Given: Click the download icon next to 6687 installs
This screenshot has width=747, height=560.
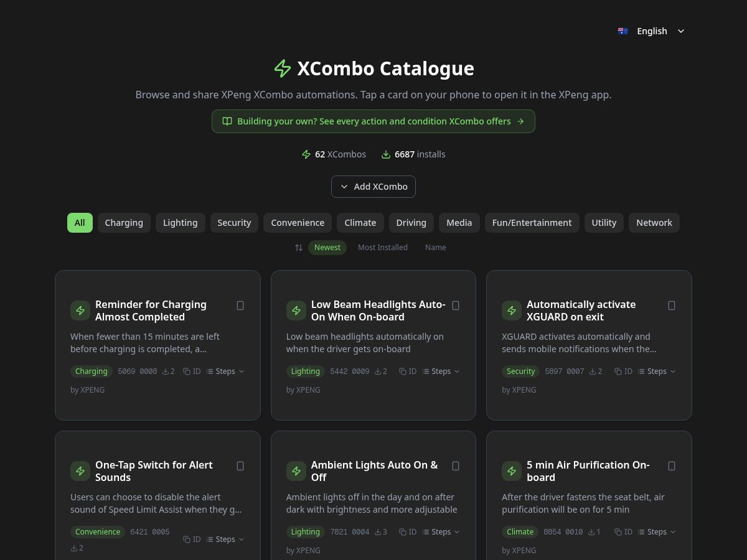Looking at the screenshot, I should point(386,154).
